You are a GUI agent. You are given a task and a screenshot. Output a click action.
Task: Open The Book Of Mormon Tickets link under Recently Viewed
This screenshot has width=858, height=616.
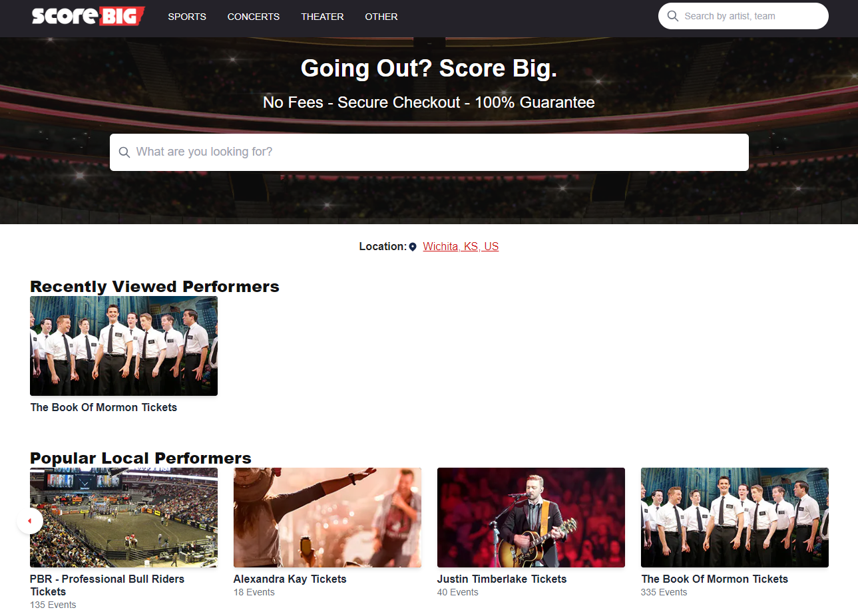pyautogui.click(x=104, y=408)
